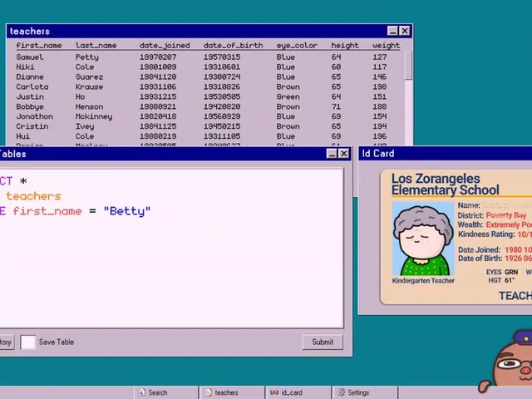532x399 pixels.
Task: Click the teachers table name in query
Action: 33,196
